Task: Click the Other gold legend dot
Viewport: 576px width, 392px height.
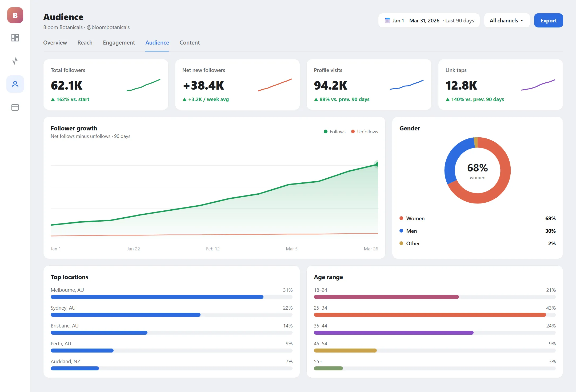Action: (x=401, y=243)
